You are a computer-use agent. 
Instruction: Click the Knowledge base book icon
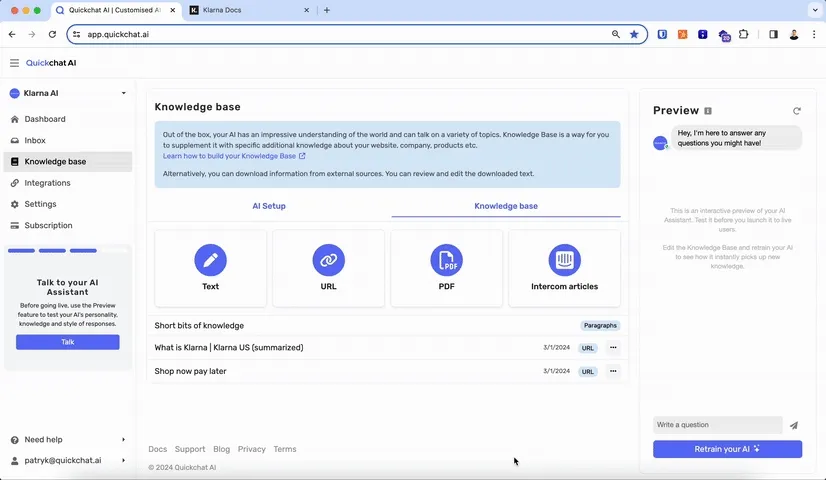point(15,162)
